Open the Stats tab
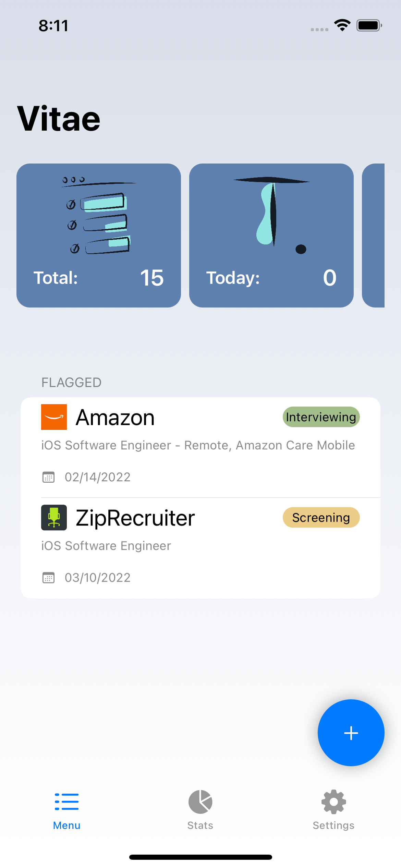This screenshot has height=868, width=401. (200, 810)
